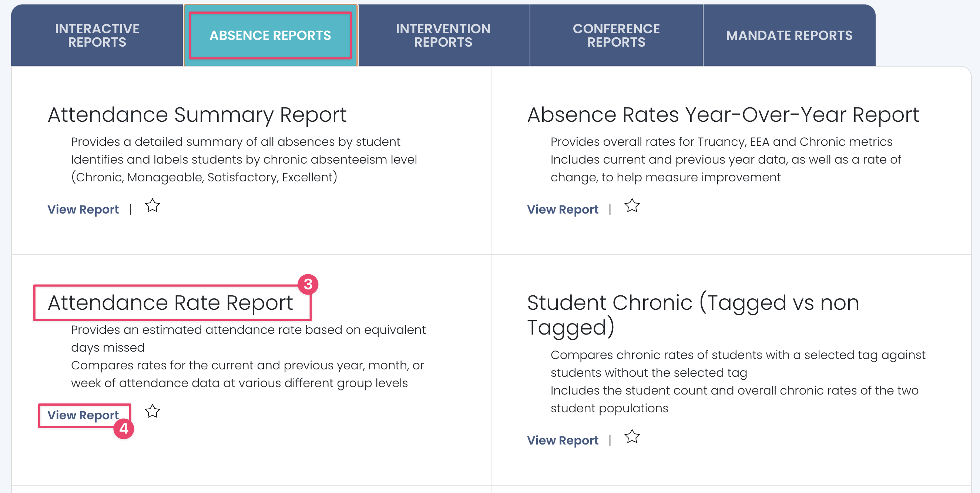The height and width of the screenshot is (493, 980).
Task: Select the Attendance Rate Report heading
Action: (171, 303)
